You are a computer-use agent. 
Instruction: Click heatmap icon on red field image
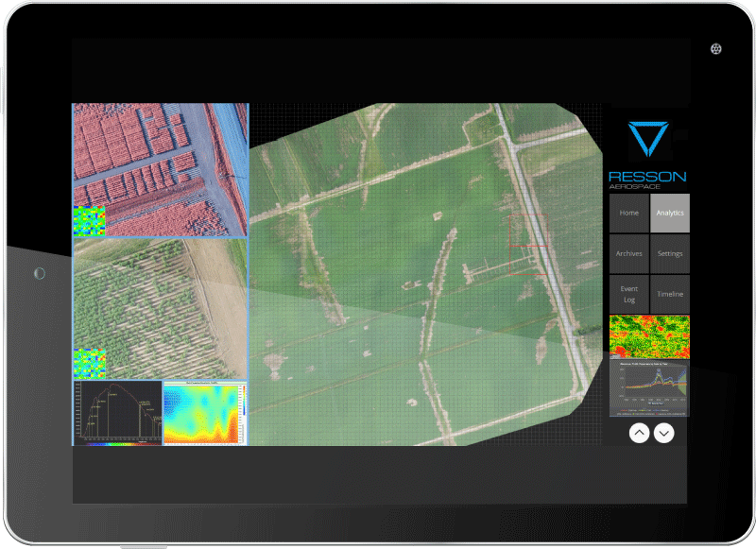tap(89, 220)
